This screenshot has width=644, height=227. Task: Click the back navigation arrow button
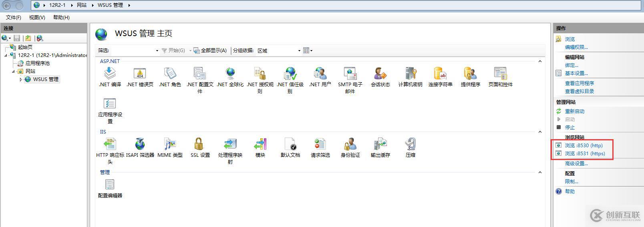pos(7,5)
